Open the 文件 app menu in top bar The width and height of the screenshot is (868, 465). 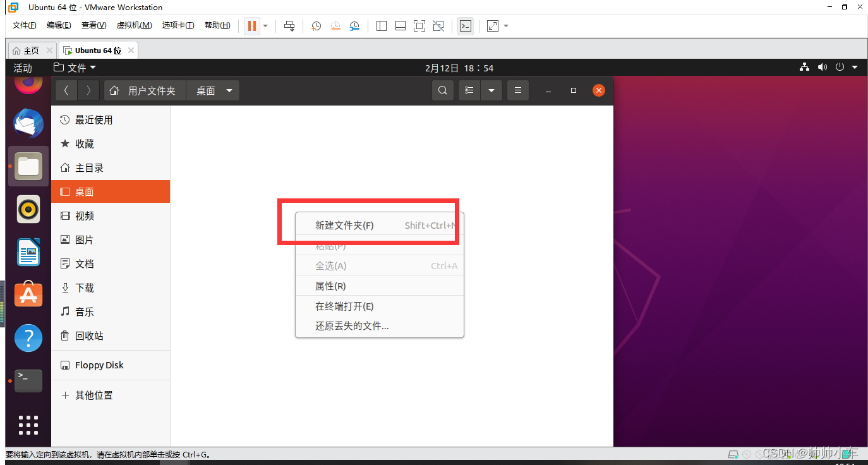75,68
